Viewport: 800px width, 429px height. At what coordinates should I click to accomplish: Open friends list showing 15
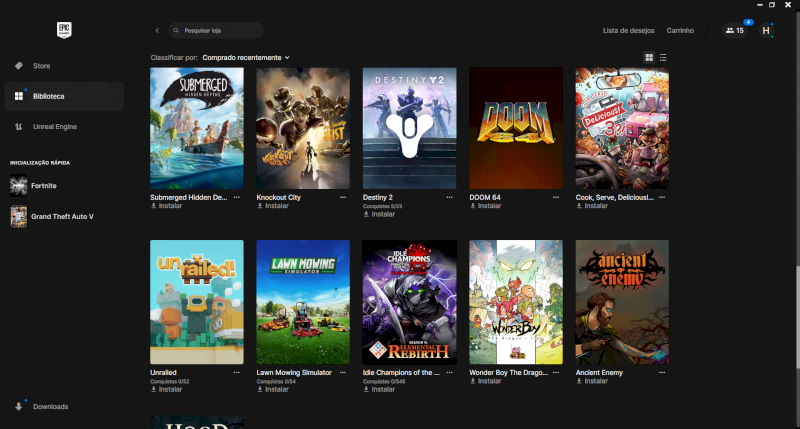click(735, 31)
